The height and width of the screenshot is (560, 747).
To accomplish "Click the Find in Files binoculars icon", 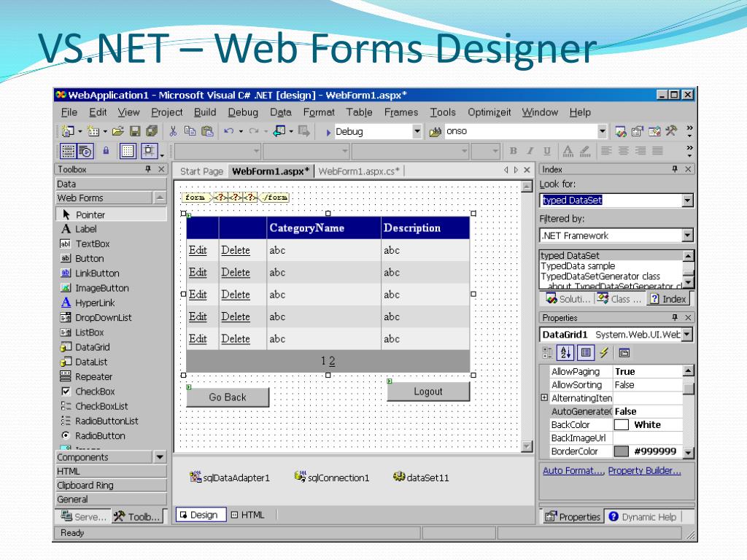I will (435, 131).
